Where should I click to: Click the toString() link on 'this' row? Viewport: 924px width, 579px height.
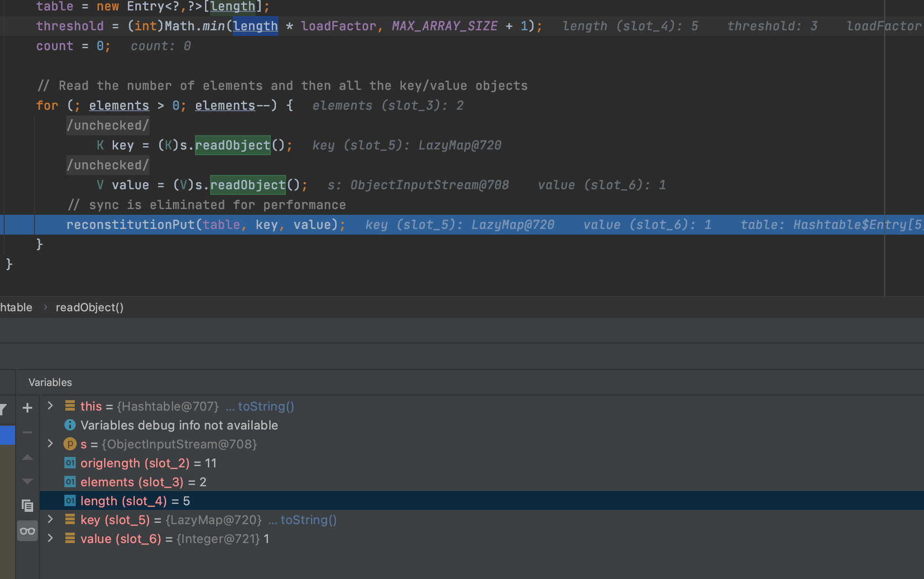tap(266, 406)
